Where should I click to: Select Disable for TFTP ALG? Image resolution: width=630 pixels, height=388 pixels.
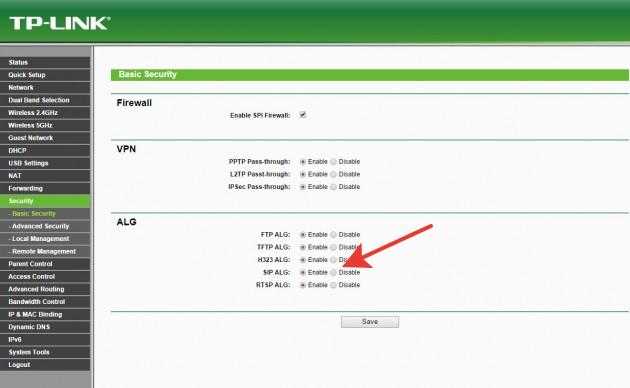point(333,247)
